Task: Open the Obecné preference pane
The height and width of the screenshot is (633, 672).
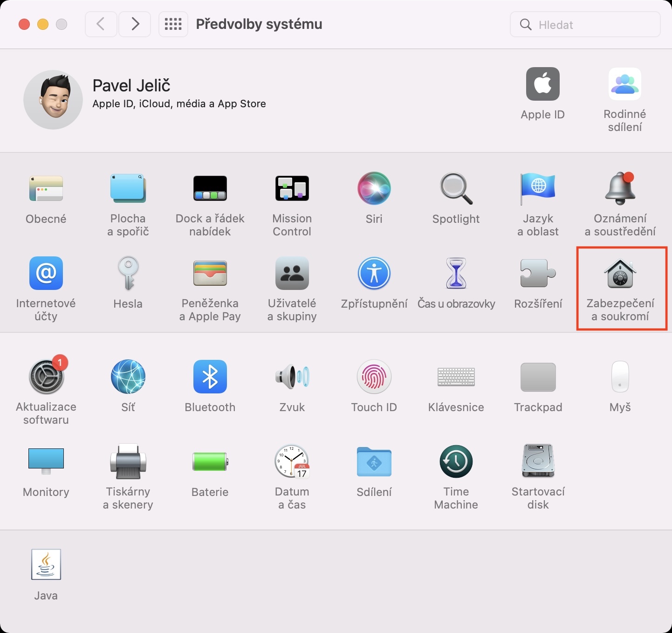Action: [46, 188]
